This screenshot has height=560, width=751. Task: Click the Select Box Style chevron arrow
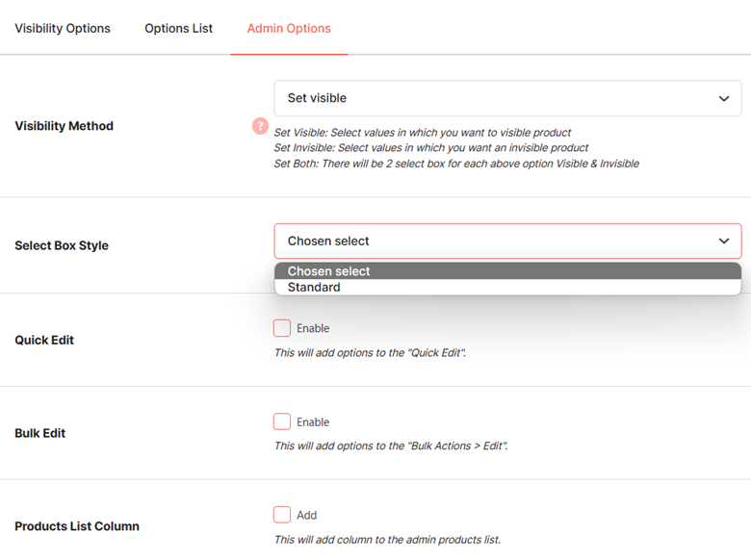pos(724,241)
